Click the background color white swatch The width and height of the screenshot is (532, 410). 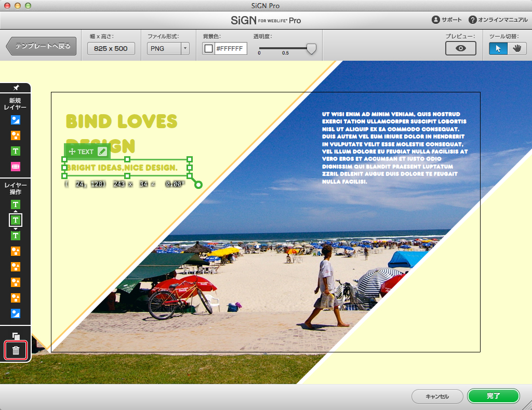click(209, 48)
